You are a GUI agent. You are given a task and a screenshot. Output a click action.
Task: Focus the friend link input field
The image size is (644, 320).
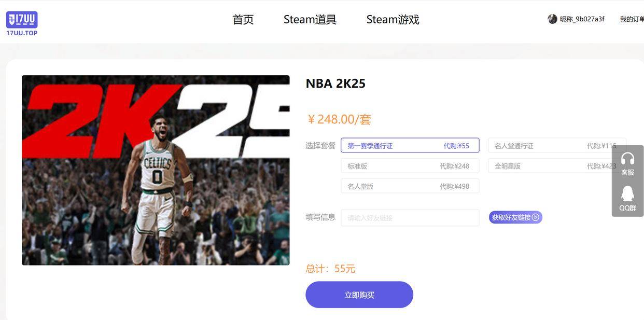tap(410, 218)
